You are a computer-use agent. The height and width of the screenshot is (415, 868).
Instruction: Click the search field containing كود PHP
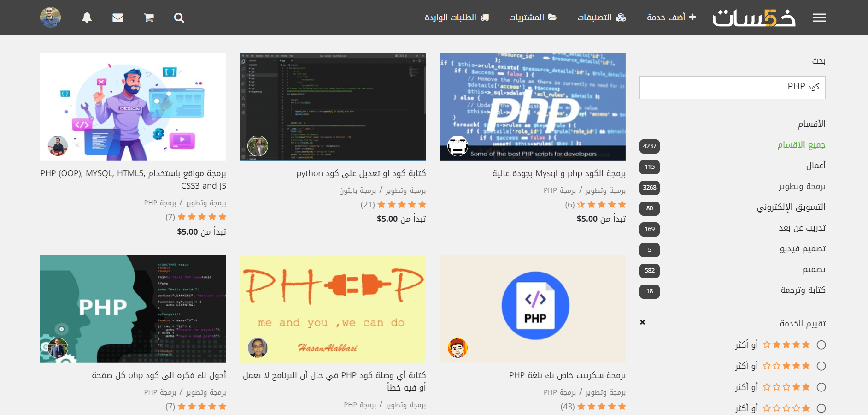coord(732,87)
